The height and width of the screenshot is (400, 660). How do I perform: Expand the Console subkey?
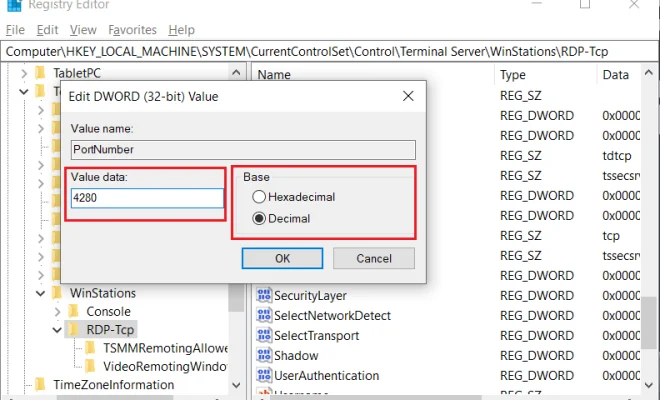point(58,312)
